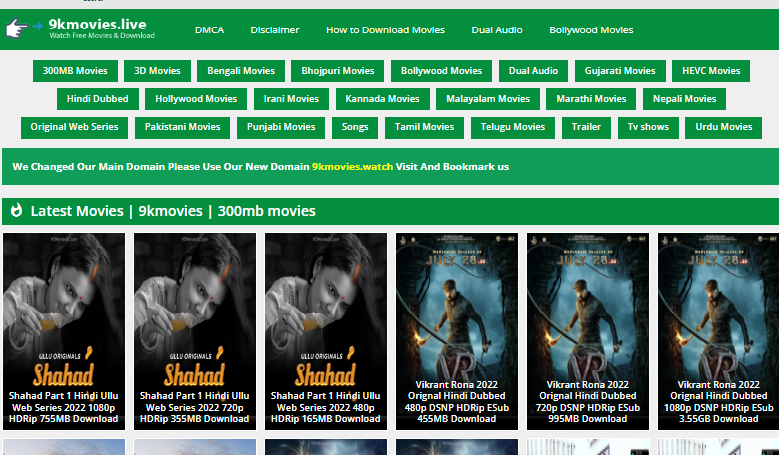Browse the 300MB Movies category
Viewport: 779px width, 455px height.
pos(75,71)
